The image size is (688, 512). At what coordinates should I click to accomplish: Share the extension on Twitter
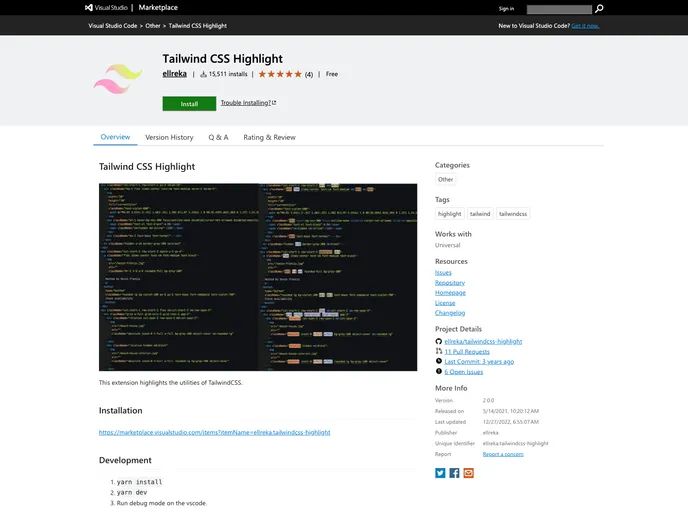click(440, 473)
